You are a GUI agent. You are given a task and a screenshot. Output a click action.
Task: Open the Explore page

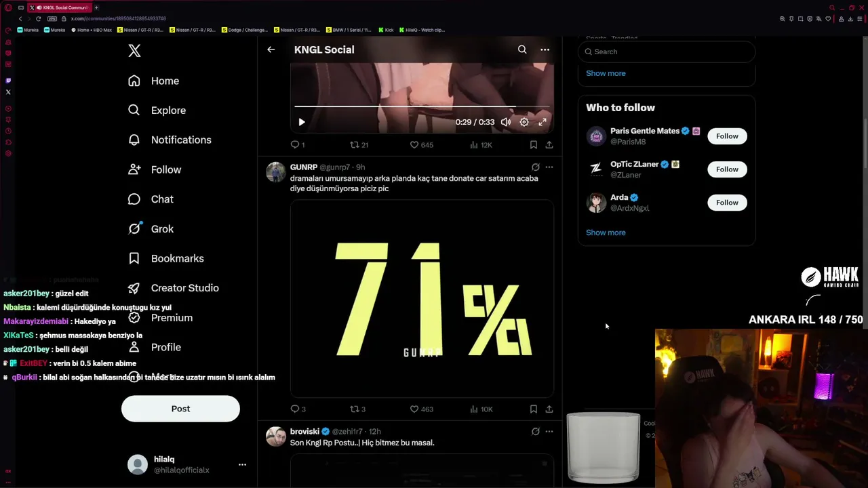point(157,110)
